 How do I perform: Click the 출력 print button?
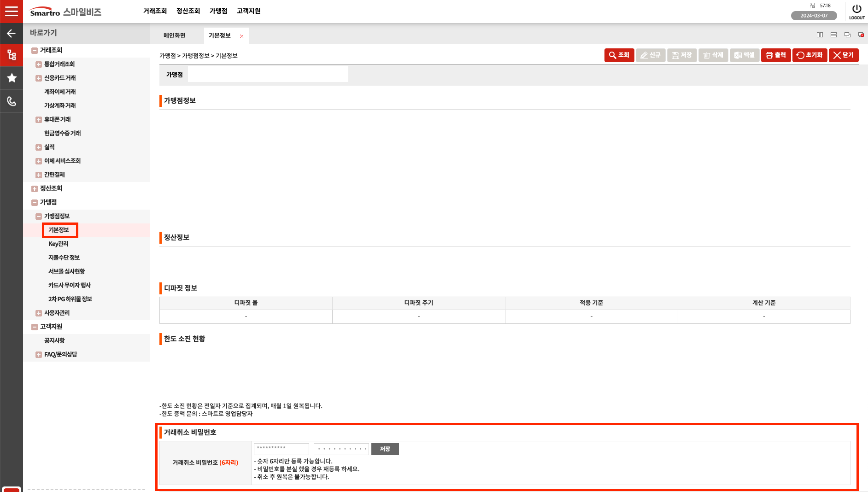[x=776, y=55]
